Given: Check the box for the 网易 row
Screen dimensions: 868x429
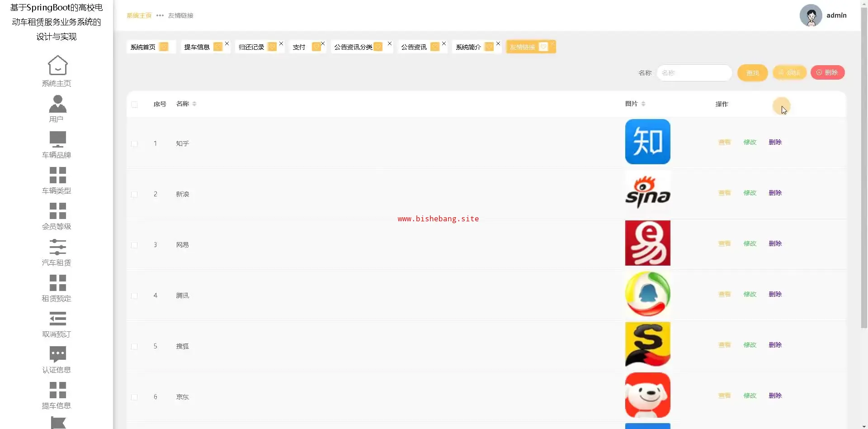Looking at the screenshot, I should point(134,245).
